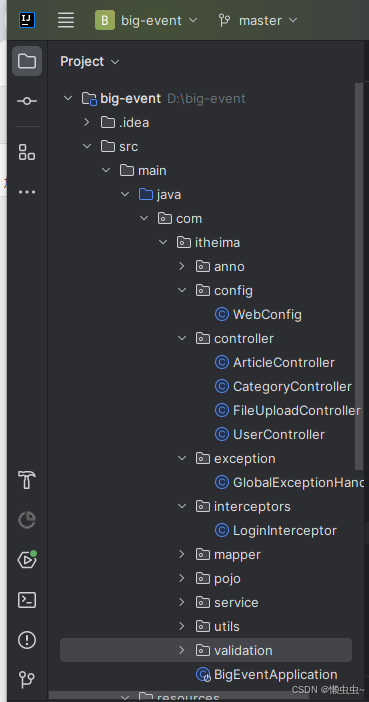Open the Terminal tool window
Image resolution: width=369 pixels, height=702 pixels.
click(27, 600)
